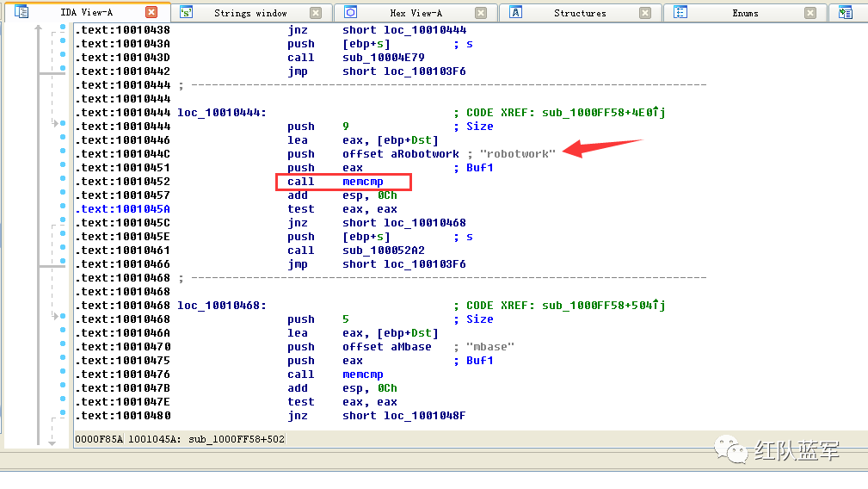868x489 pixels.
Task: Toggle breakpoint dot at address 10010444 push 9
Action: (x=63, y=123)
